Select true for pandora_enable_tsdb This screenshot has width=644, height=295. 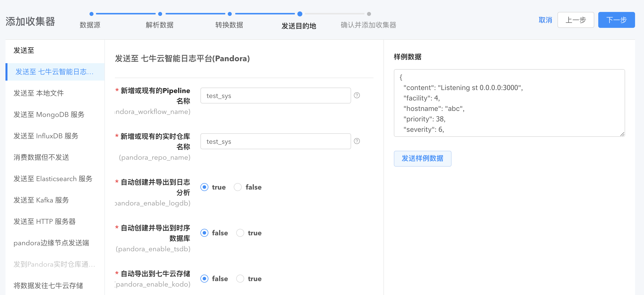coord(240,233)
